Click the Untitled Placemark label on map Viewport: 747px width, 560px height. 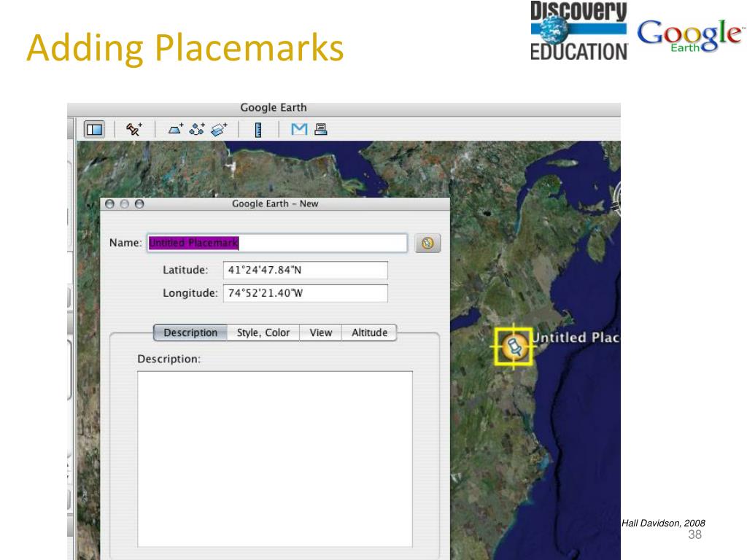click(576, 337)
